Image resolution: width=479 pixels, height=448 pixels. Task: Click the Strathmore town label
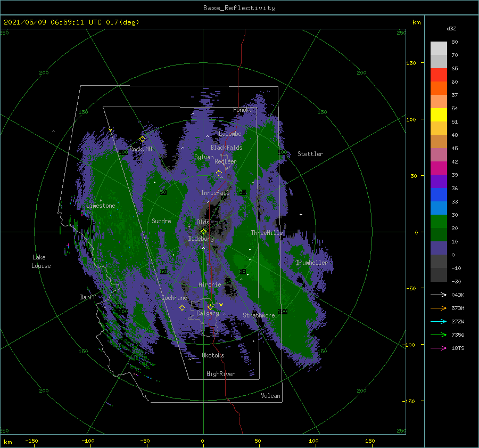pos(259,315)
